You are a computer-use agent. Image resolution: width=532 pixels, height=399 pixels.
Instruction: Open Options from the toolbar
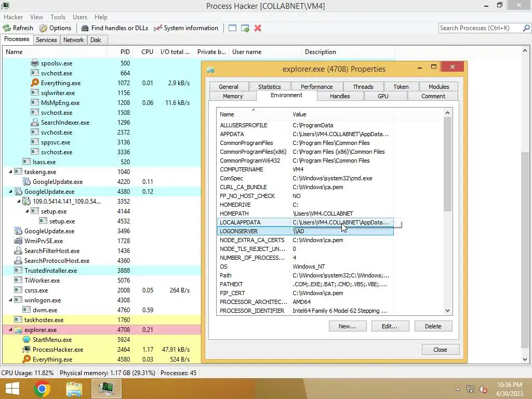(x=55, y=28)
